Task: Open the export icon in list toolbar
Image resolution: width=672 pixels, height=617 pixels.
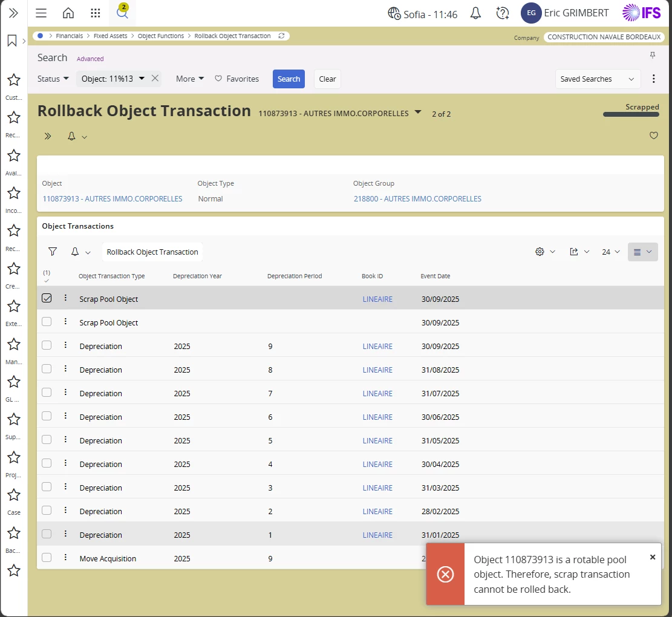Action: coord(574,252)
